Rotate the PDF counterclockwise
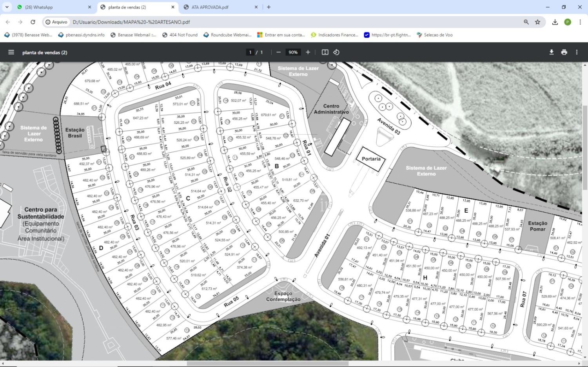The height and width of the screenshot is (367, 588). (x=336, y=52)
